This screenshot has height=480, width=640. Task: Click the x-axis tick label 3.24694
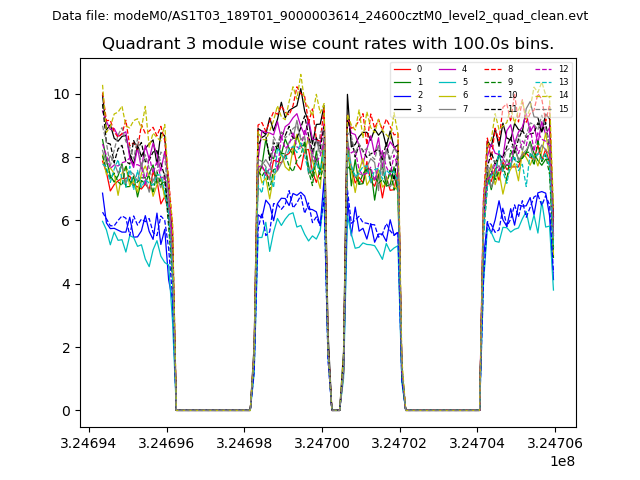pyautogui.click(x=89, y=443)
